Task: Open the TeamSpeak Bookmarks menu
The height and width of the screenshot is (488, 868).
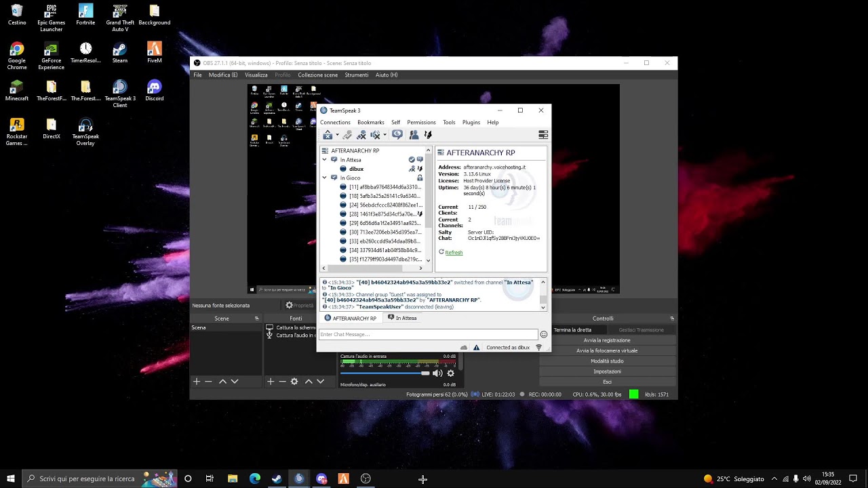Action: point(371,123)
